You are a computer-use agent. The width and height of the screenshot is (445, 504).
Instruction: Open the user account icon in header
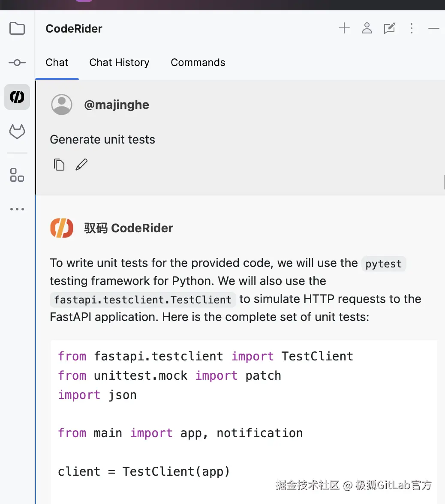click(367, 29)
